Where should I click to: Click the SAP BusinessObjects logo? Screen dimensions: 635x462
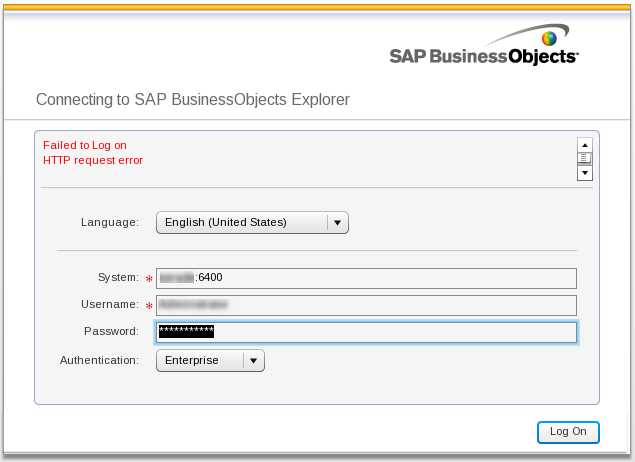pyautogui.click(x=484, y=45)
